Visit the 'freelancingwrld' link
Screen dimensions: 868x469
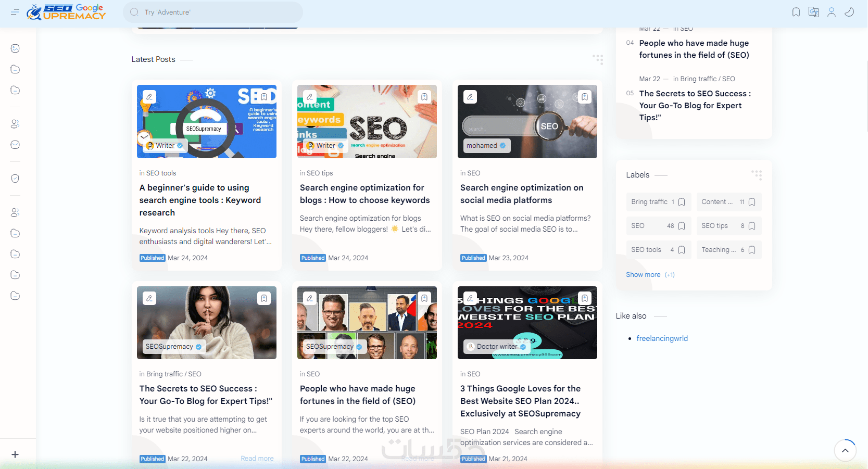(662, 338)
